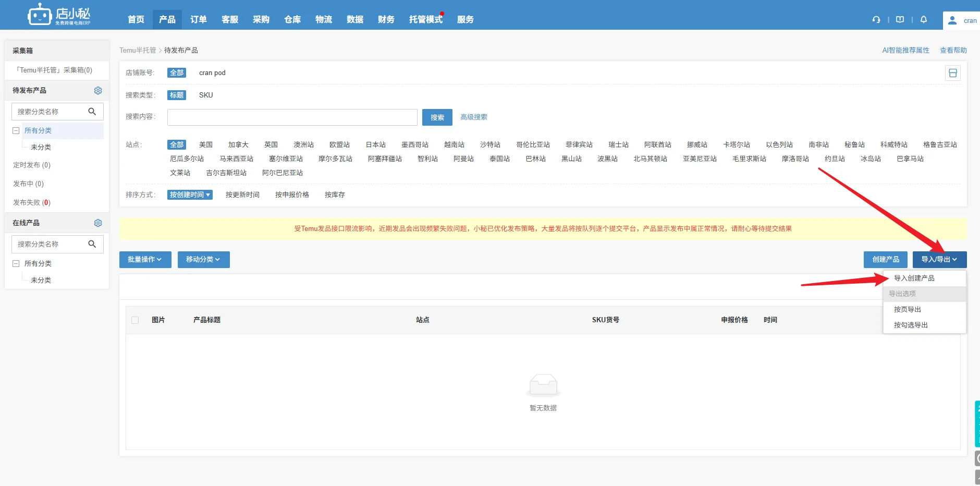Image resolution: width=980 pixels, height=486 pixels.
Task: Collapse 所有分类 tree under 待发布产品
Action: pyautogui.click(x=16, y=130)
